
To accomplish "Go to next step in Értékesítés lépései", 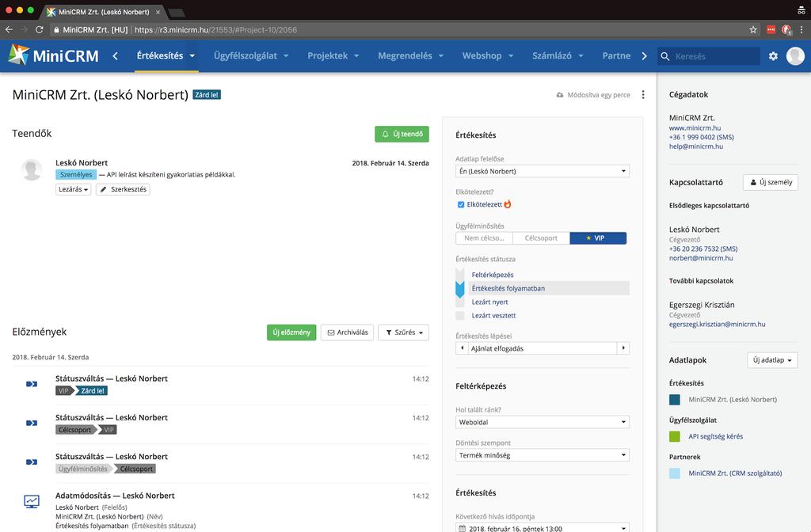I will 623,348.
